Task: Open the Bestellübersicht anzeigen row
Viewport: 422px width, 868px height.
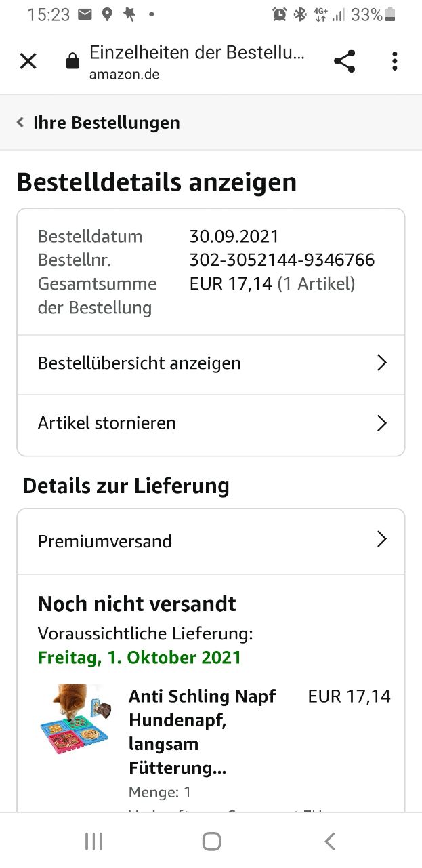Action: point(139,363)
